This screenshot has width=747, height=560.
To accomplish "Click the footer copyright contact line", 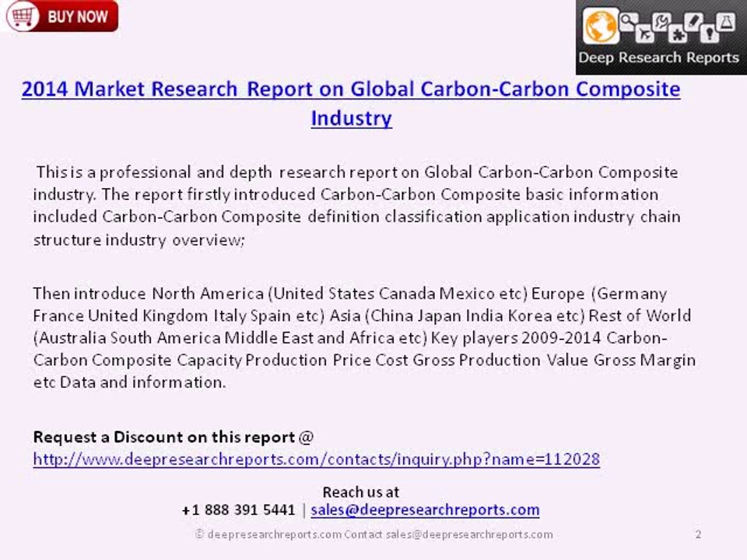I will (374, 534).
